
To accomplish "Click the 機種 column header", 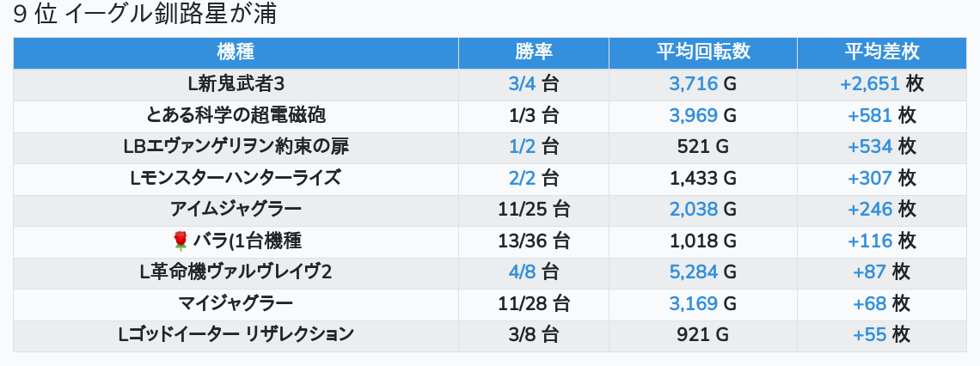I will point(236,52).
